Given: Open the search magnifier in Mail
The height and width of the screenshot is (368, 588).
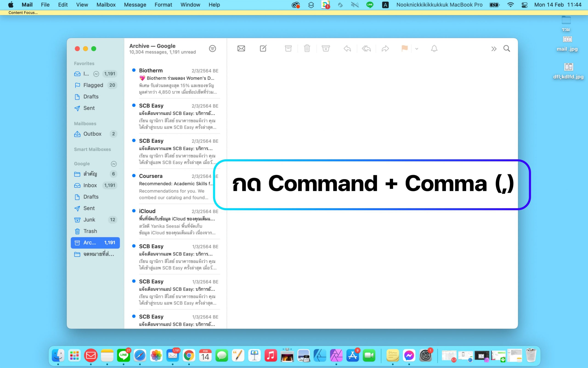Looking at the screenshot, I should point(506,48).
